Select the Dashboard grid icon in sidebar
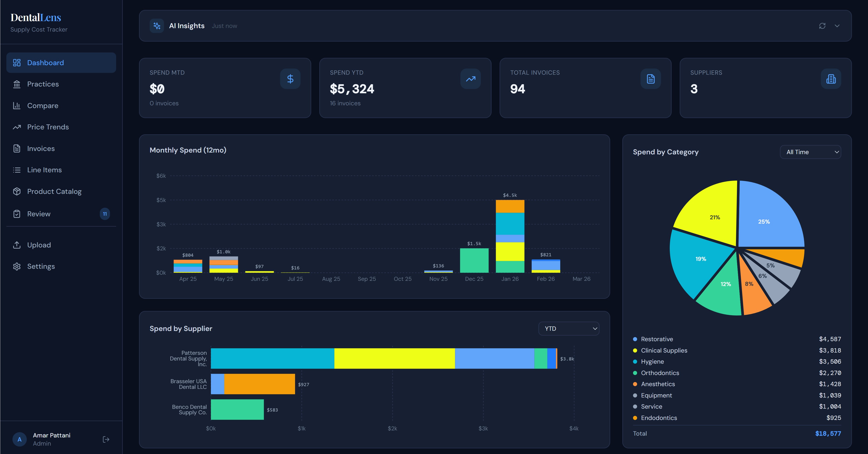Image resolution: width=868 pixels, height=454 pixels. [17, 62]
